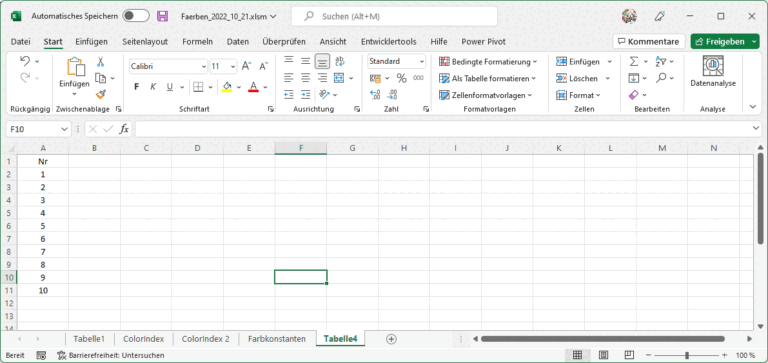Toggle bold formatting with the F button
This screenshot has height=363, width=768.
click(137, 87)
